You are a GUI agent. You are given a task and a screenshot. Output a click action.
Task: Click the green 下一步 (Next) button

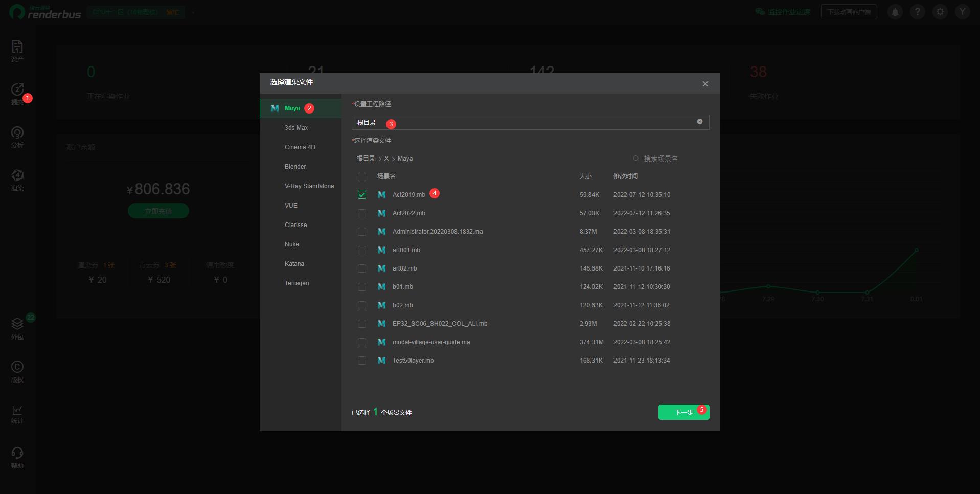pyautogui.click(x=683, y=412)
